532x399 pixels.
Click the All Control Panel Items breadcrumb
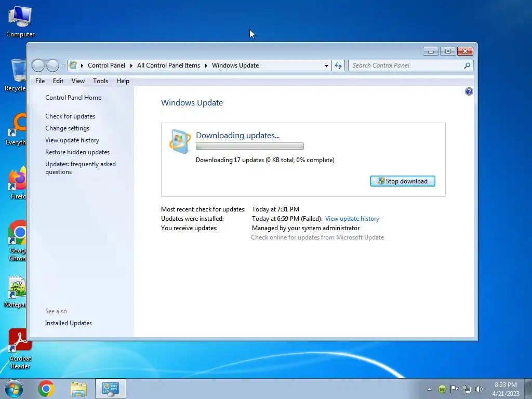[169, 65]
